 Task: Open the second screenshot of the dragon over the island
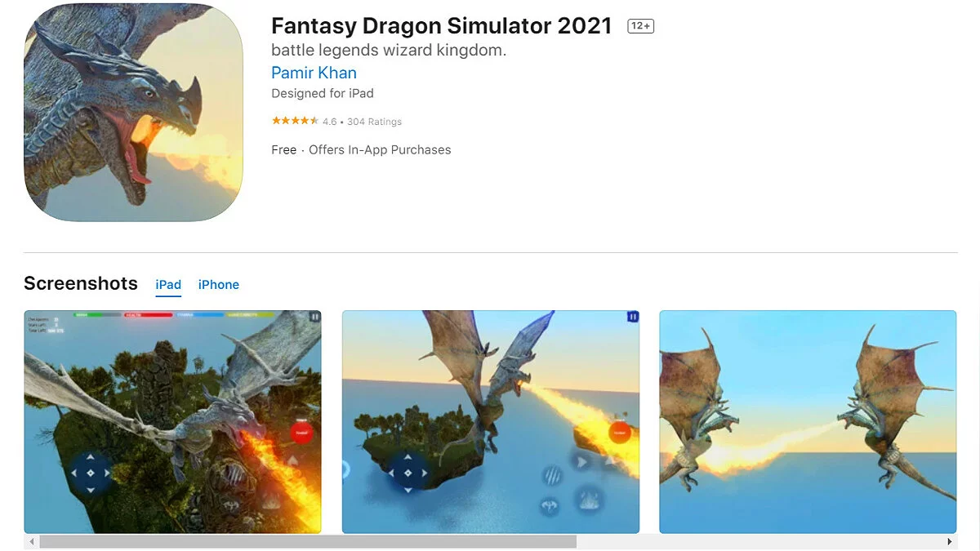click(x=490, y=422)
